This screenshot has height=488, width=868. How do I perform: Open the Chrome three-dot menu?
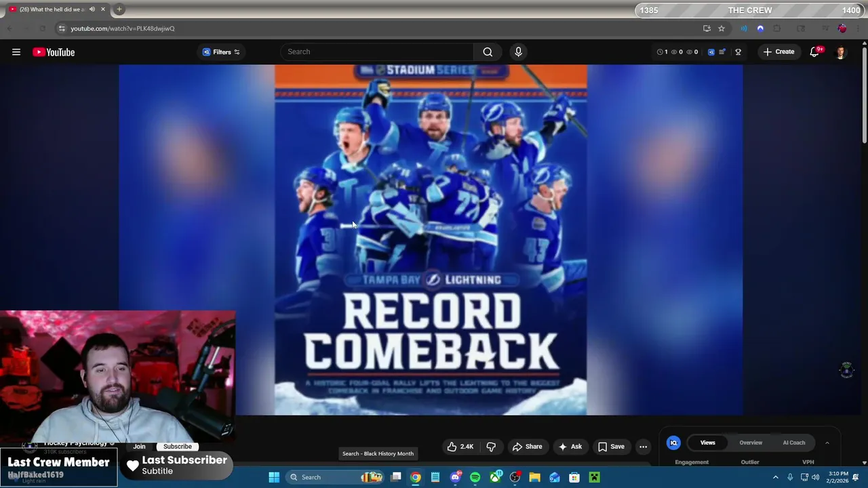click(x=859, y=28)
